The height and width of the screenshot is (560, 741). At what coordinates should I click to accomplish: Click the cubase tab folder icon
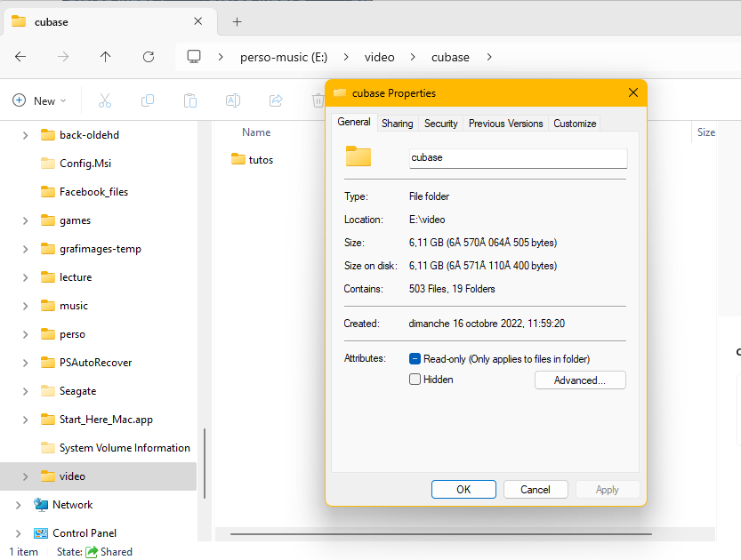pos(19,21)
